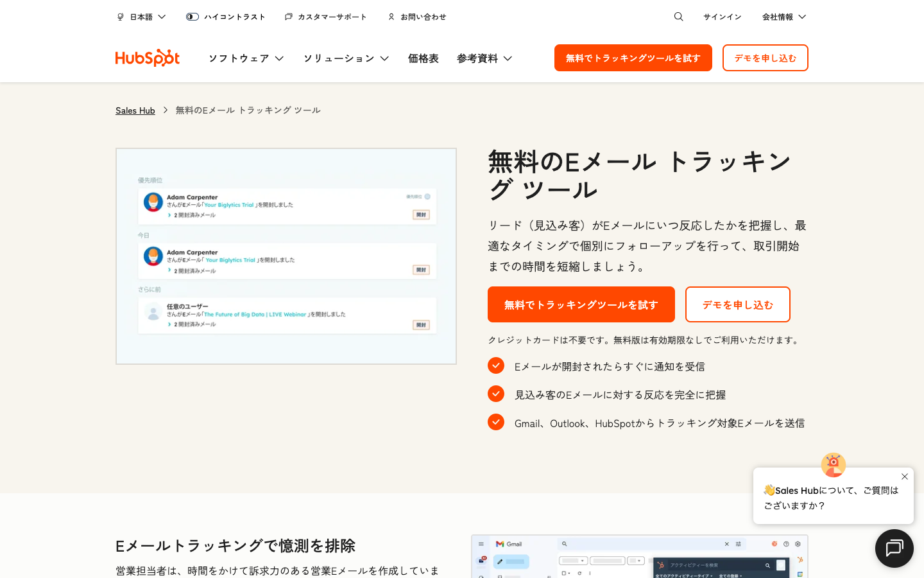Click the orange checkmark beside the Gmail benefit
Screen dimensions: 924x578
496,422
